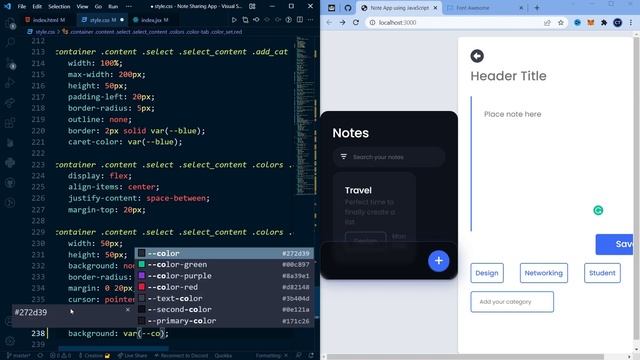Open the Search view in activity bar

10,42
